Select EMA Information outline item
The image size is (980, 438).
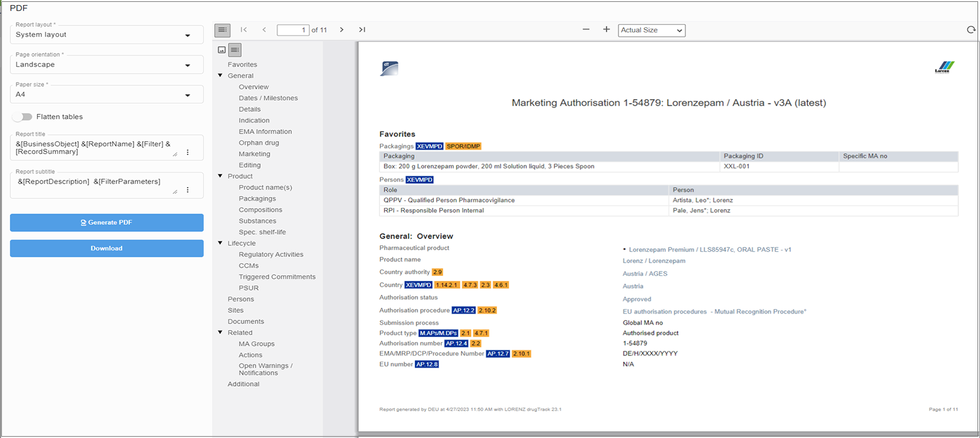[265, 132]
